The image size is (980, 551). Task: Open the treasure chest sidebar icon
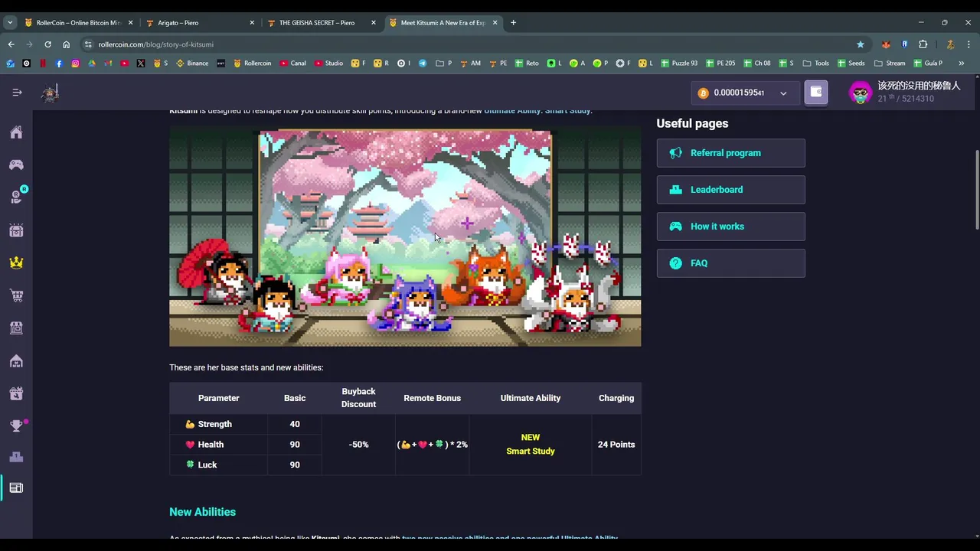[16, 230]
